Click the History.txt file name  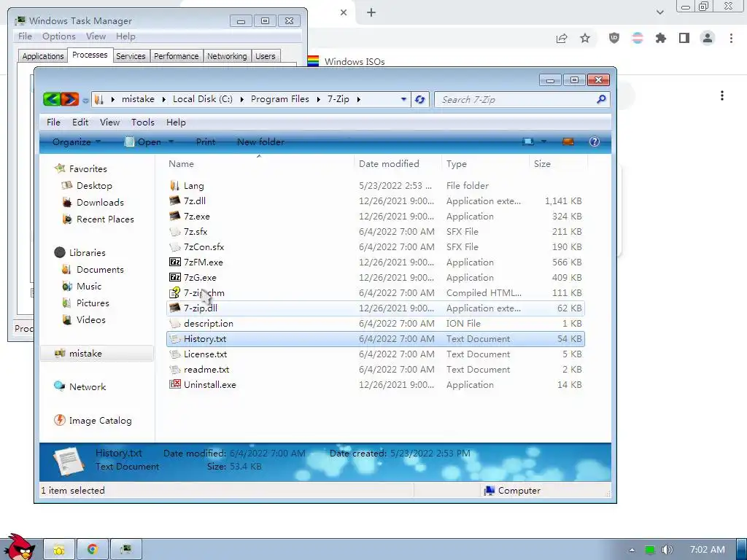tap(205, 338)
